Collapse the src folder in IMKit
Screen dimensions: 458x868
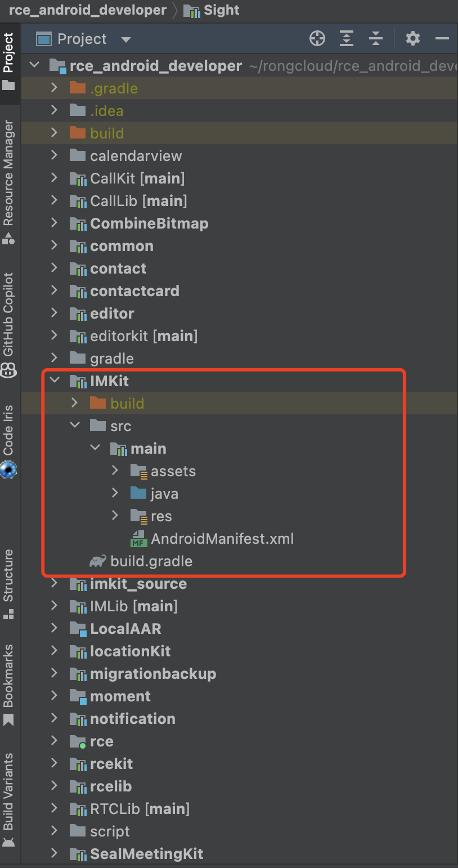75,426
